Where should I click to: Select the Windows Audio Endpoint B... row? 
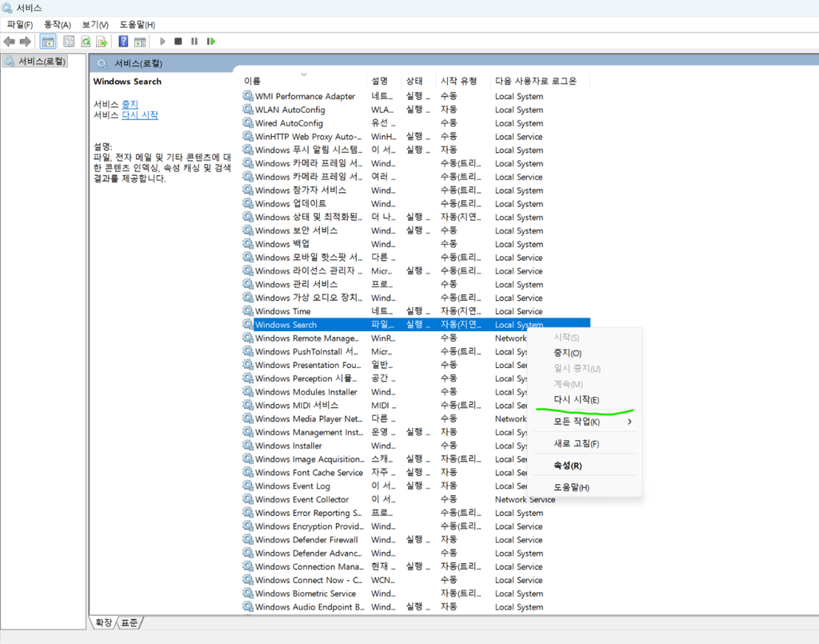pos(416,607)
